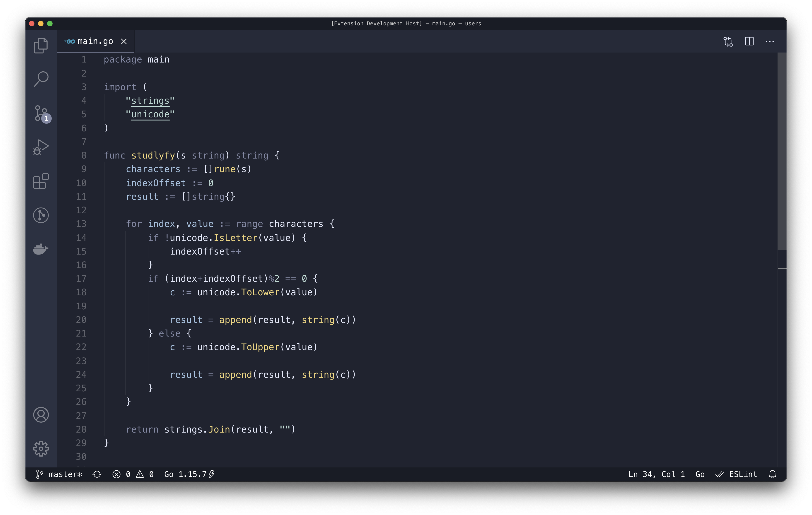Open the Docker whale view
This screenshot has width=812, height=515.
[x=41, y=249]
